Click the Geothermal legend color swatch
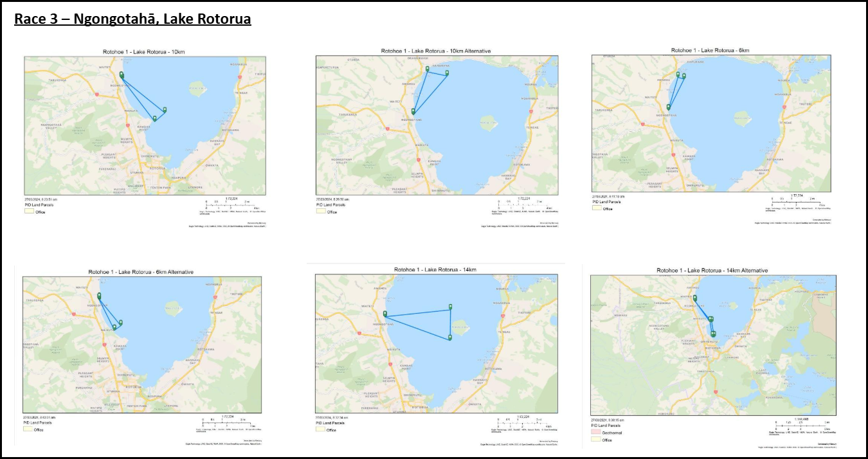868x459 pixels. click(x=596, y=433)
